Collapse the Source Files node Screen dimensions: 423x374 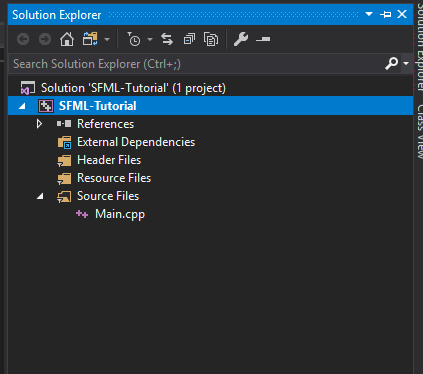(x=40, y=196)
